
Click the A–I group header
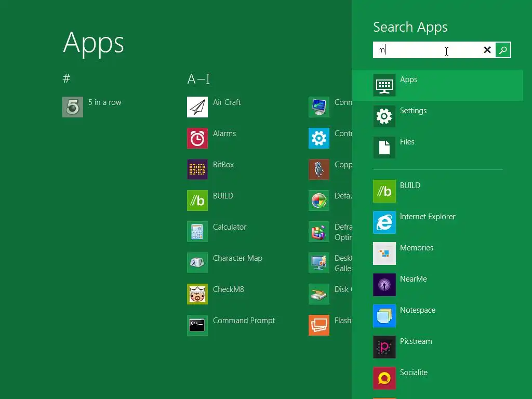[198, 79]
